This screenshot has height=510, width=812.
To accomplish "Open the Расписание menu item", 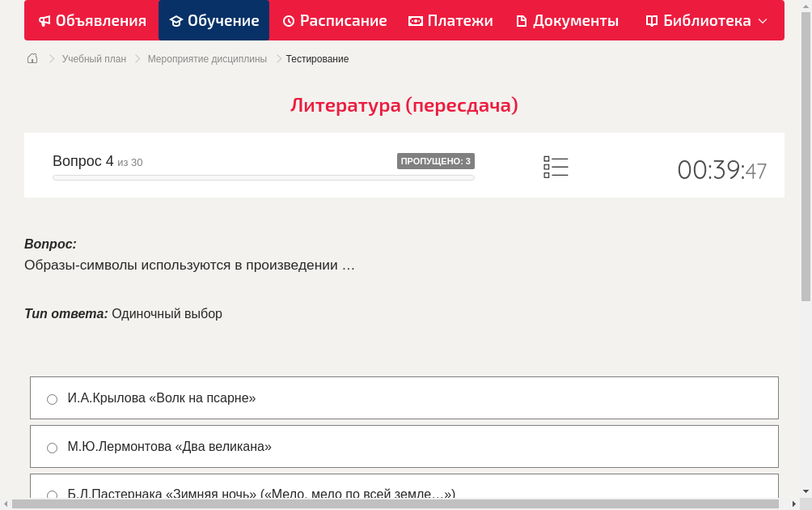I will (x=335, y=20).
